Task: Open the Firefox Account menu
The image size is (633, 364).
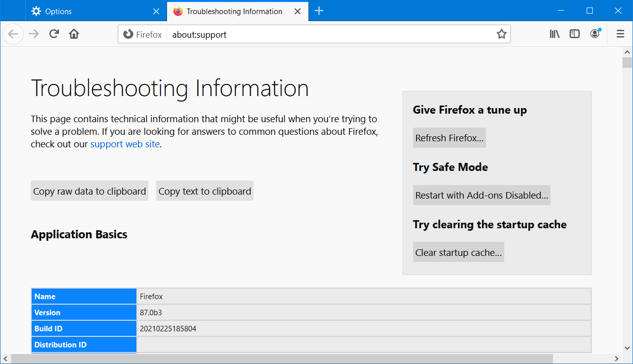Action: (x=595, y=34)
